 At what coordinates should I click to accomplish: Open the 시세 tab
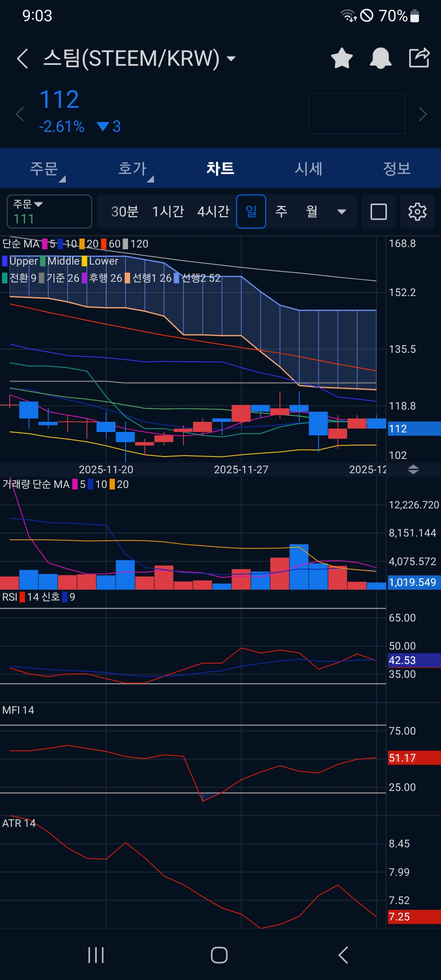click(x=309, y=168)
